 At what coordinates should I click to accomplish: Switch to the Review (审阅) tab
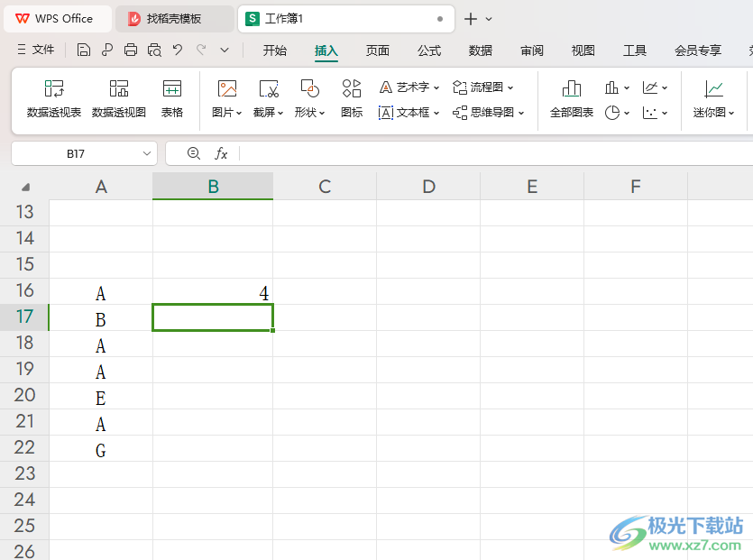[532, 50]
